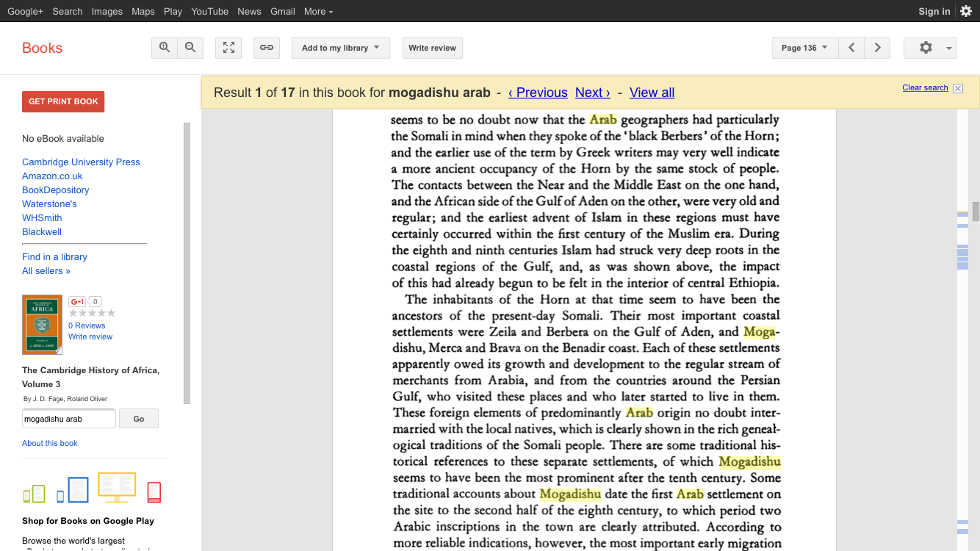Click About this book link
The height and width of the screenshot is (551, 980).
49,443
